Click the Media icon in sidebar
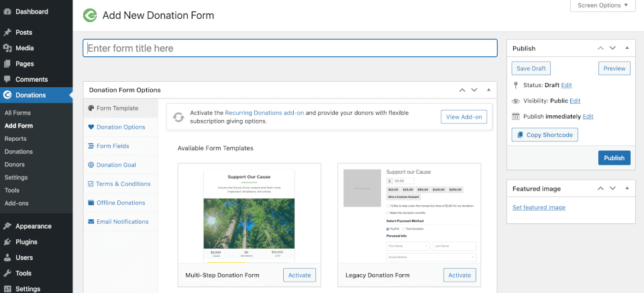644x293 pixels. coord(7,48)
